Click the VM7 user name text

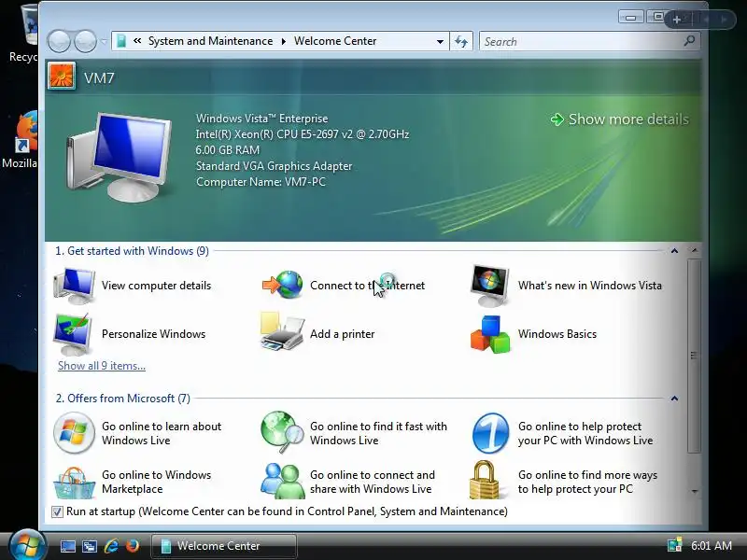99,78
